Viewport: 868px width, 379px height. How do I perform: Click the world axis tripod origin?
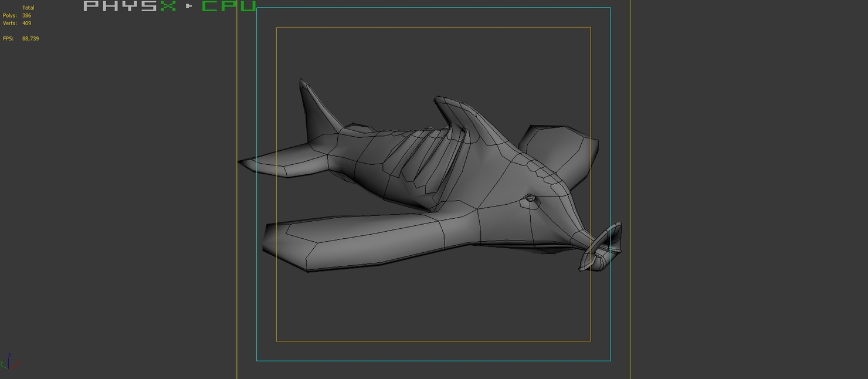(9, 368)
